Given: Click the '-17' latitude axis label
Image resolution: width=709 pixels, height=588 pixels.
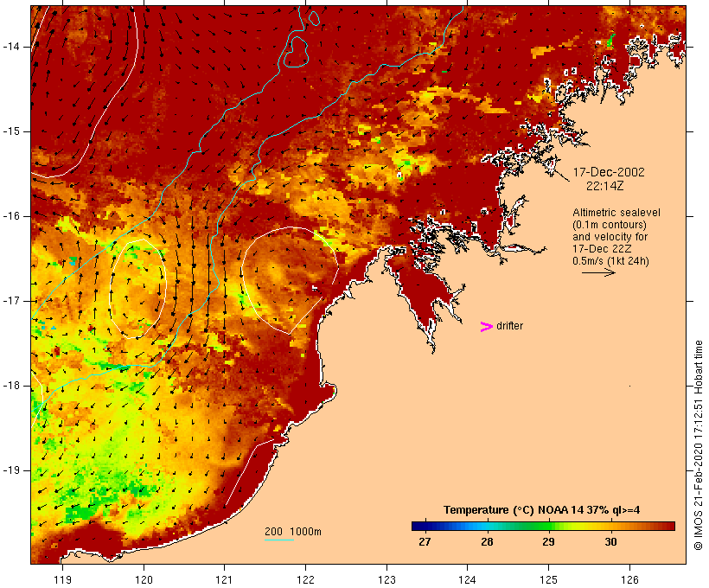Looking at the screenshot, I should pos(11,301).
